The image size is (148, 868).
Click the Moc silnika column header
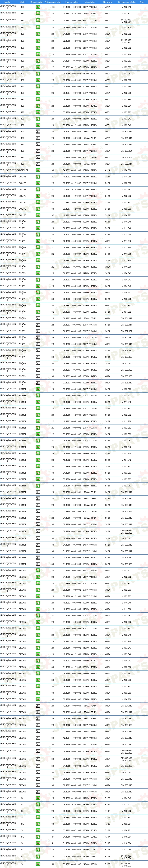click(x=90, y=2)
